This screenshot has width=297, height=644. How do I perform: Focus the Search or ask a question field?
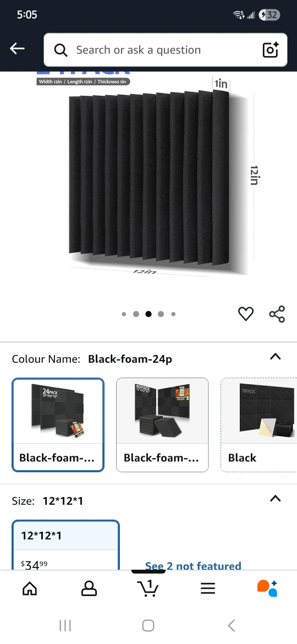click(x=166, y=50)
